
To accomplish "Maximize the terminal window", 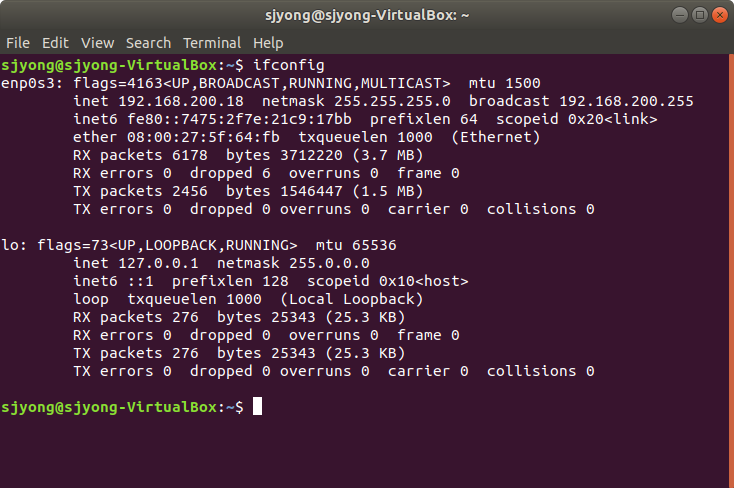I will point(700,15).
